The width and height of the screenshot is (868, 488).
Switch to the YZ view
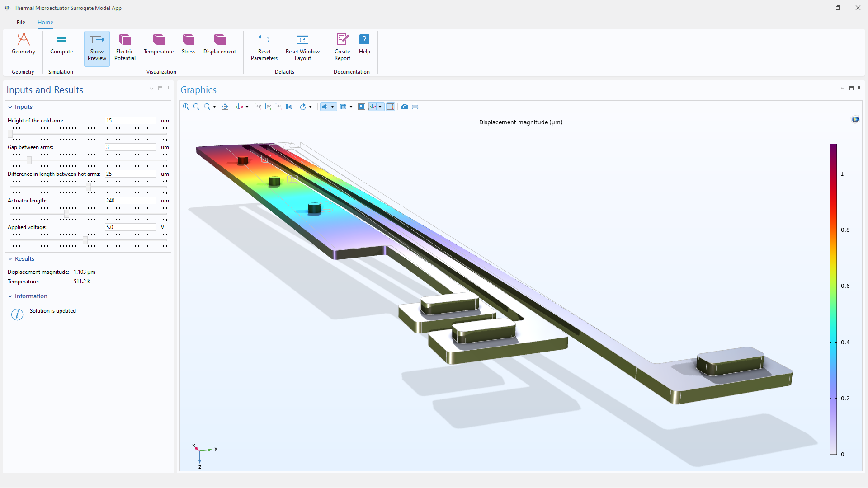(x=268, y=107)
